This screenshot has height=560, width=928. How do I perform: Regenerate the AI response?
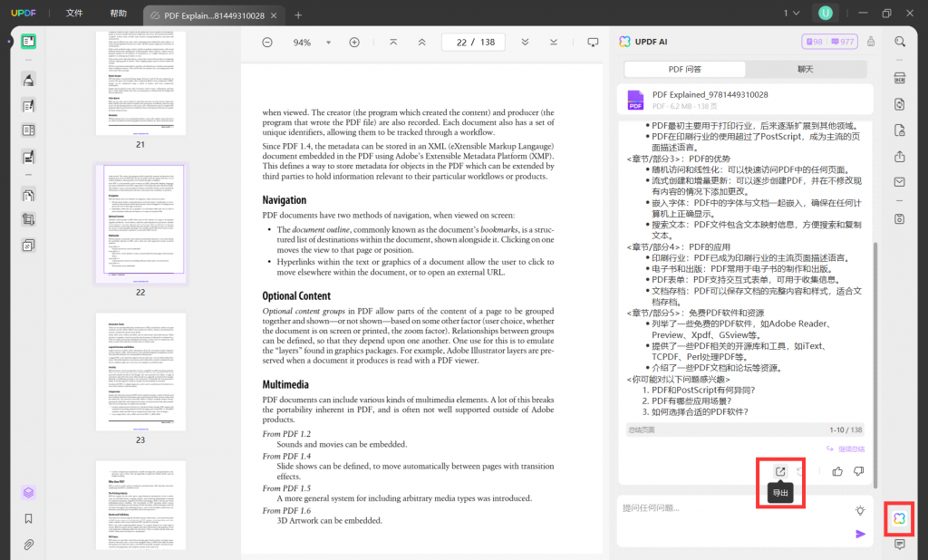click(x=800, y=472)
